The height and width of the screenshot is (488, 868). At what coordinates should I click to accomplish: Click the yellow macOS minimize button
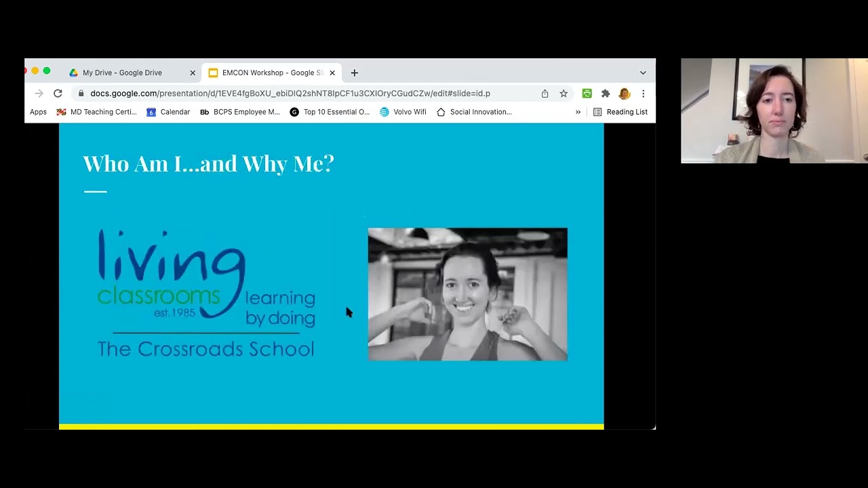click(35, 70)
